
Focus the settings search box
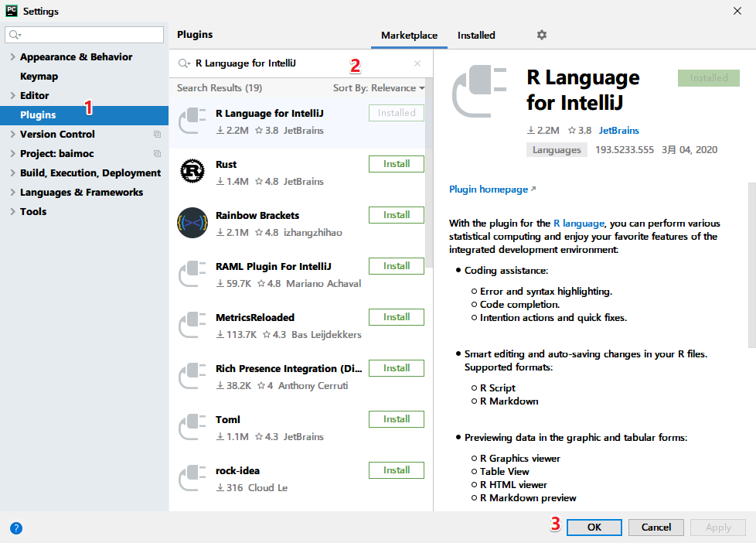[x=84, y=35]
